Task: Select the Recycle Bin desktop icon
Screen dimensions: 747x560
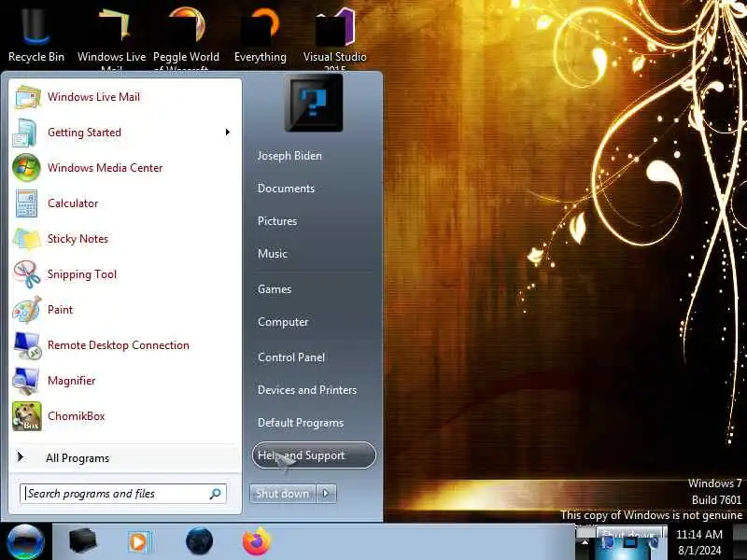Action: [36, 35]
